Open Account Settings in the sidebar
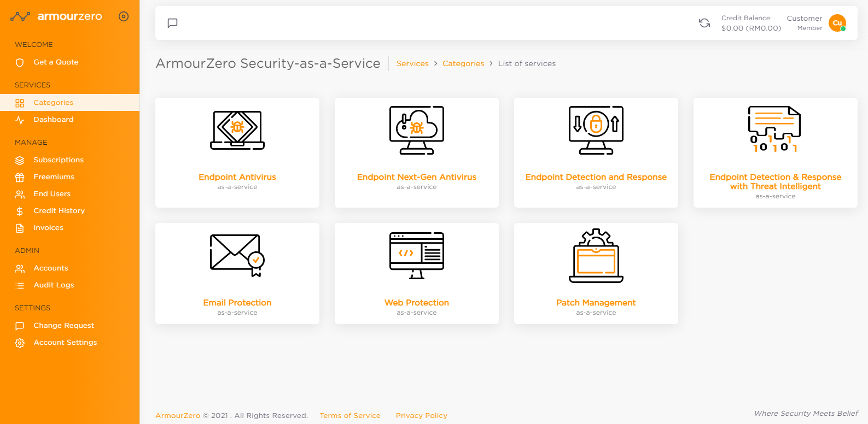The width and height of the screenshot is (868, 424). [69, 343]
